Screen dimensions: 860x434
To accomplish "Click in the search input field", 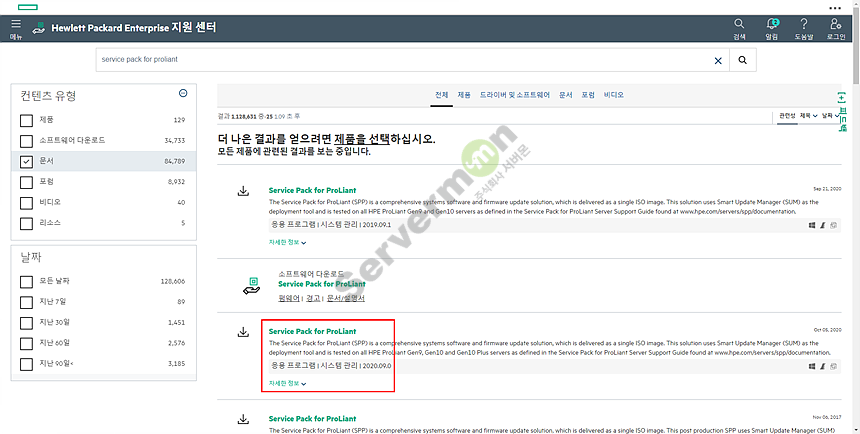I will 412,60.
